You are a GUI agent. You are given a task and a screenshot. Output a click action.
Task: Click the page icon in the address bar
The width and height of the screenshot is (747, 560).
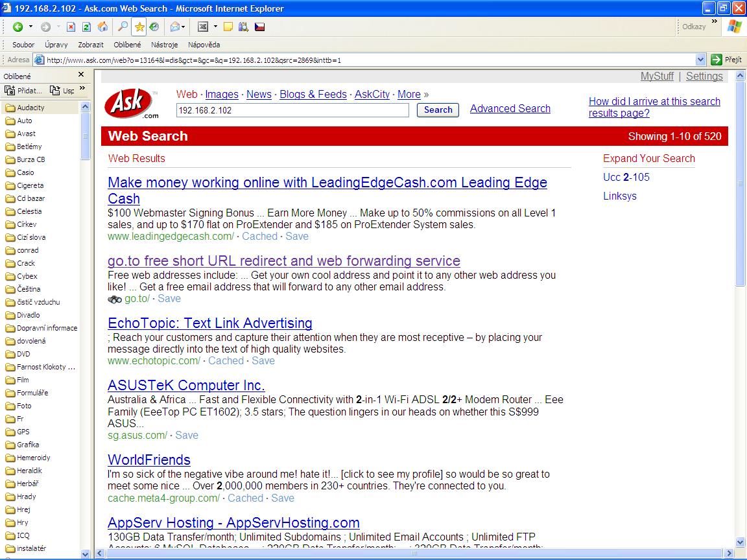[x=39, y=60]
